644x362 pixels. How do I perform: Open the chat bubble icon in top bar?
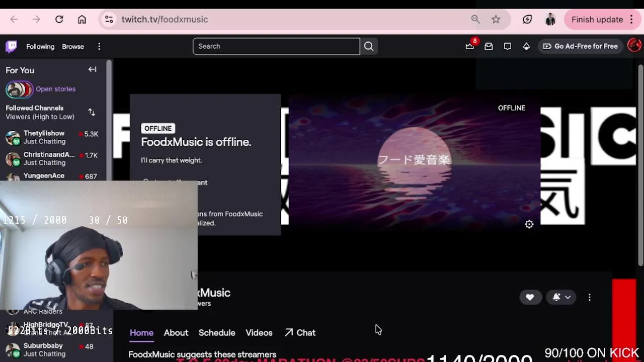click(x=508, y=46)
